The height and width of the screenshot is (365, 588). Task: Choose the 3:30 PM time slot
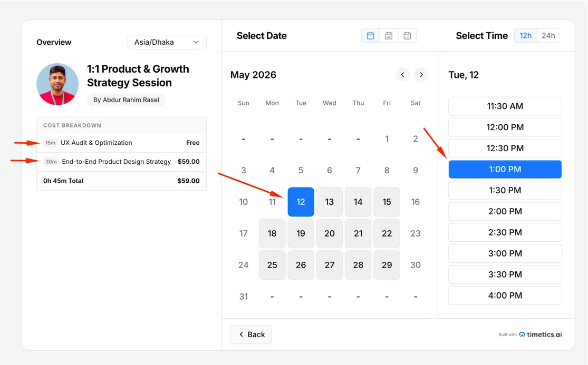pos(505,274)
